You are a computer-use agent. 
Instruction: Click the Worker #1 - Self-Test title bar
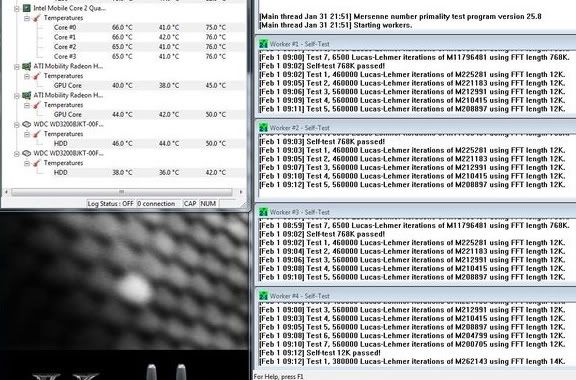coord(415,43)
